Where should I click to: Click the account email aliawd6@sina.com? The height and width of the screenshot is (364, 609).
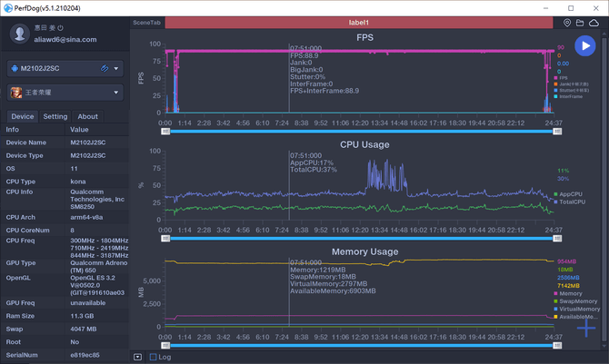65,40
